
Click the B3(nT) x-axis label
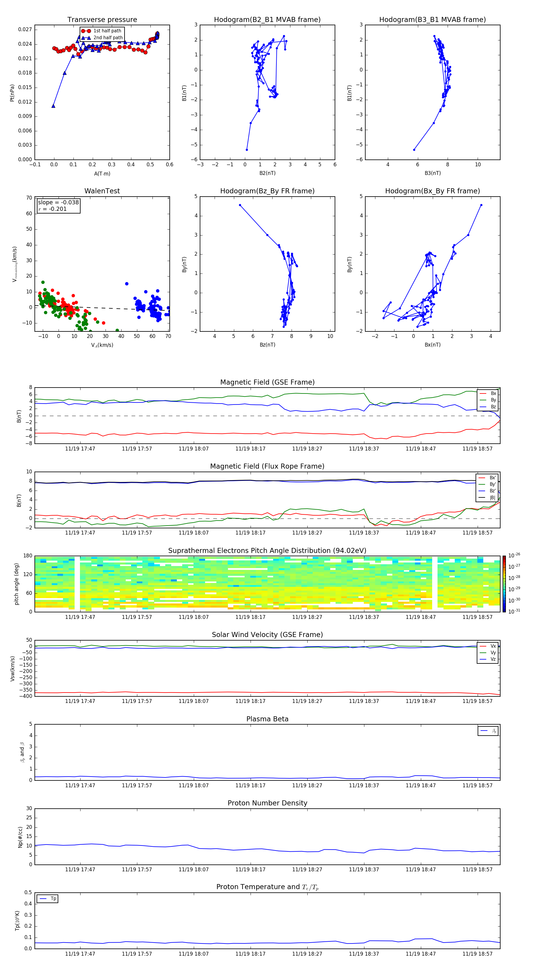(432, 173)
